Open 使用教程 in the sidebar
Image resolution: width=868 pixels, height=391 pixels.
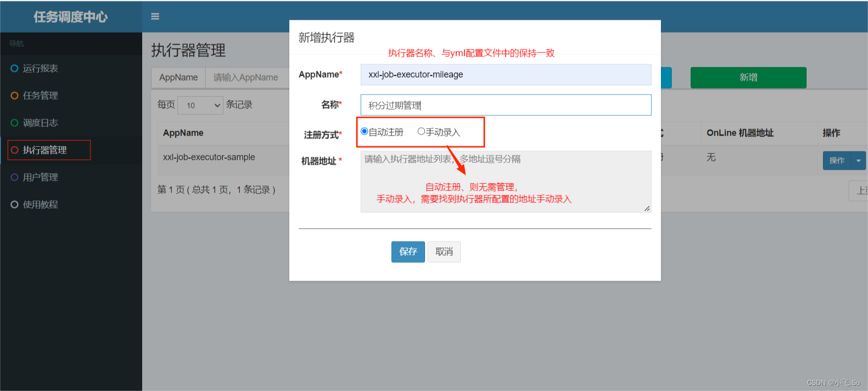[40, 204]
